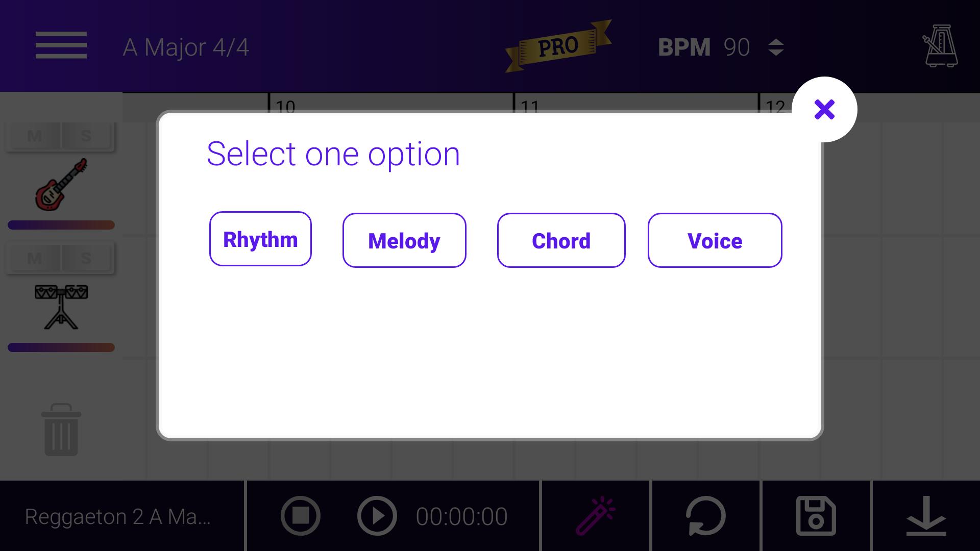
Task: Mute the percussion track
Action: 35,259
